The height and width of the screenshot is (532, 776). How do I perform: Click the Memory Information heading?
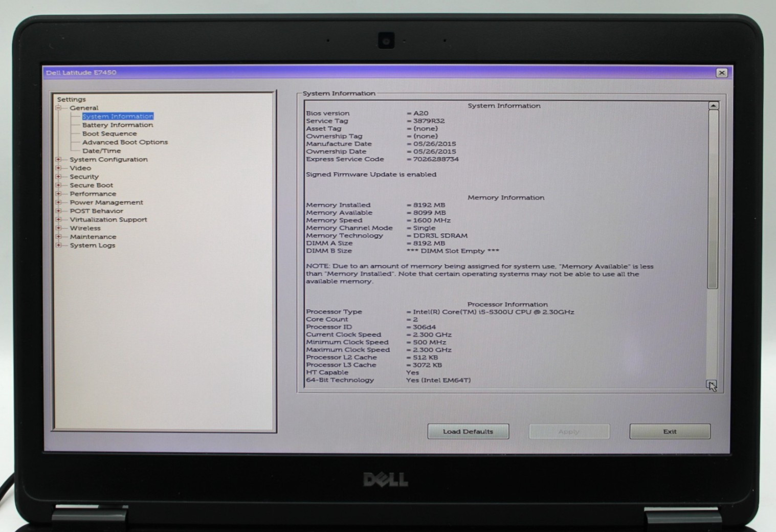pos(506,197)
